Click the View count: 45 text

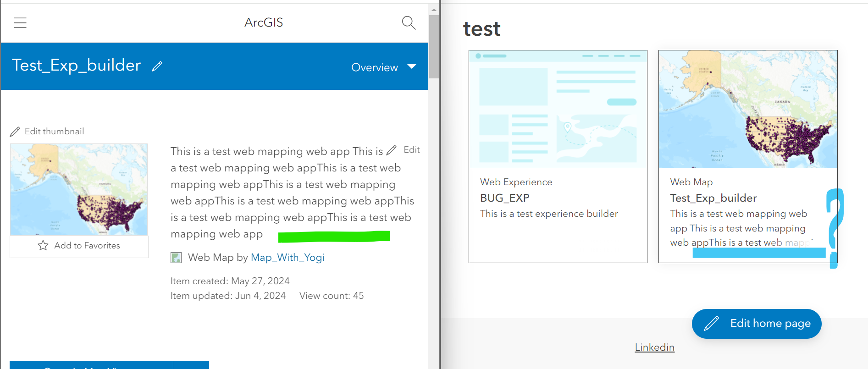pos(332,296)
